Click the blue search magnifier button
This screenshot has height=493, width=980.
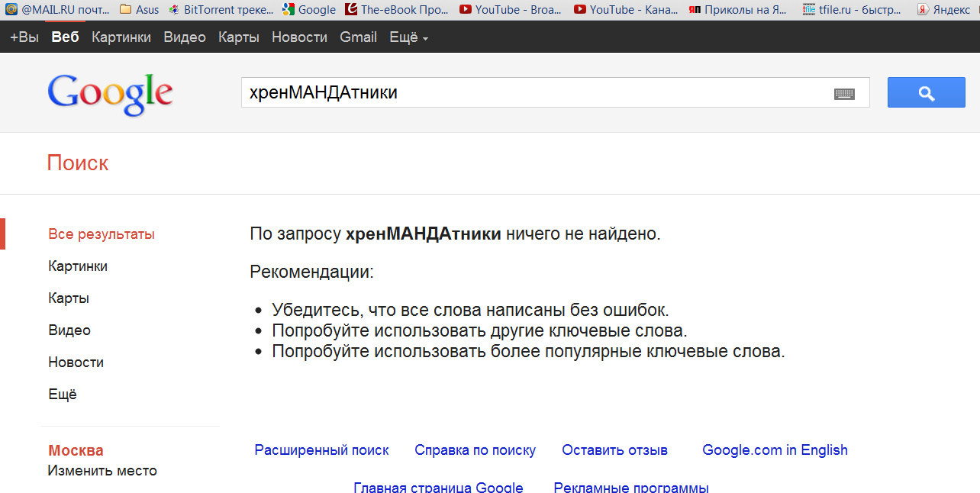[x=926, y=93]
